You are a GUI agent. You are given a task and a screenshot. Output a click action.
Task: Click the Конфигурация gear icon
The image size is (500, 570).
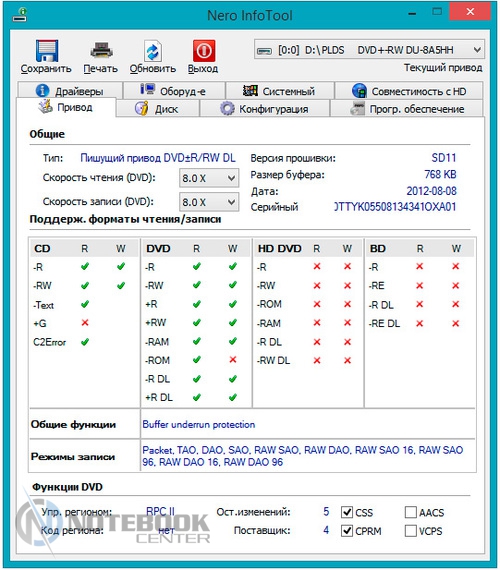[227, 109]
